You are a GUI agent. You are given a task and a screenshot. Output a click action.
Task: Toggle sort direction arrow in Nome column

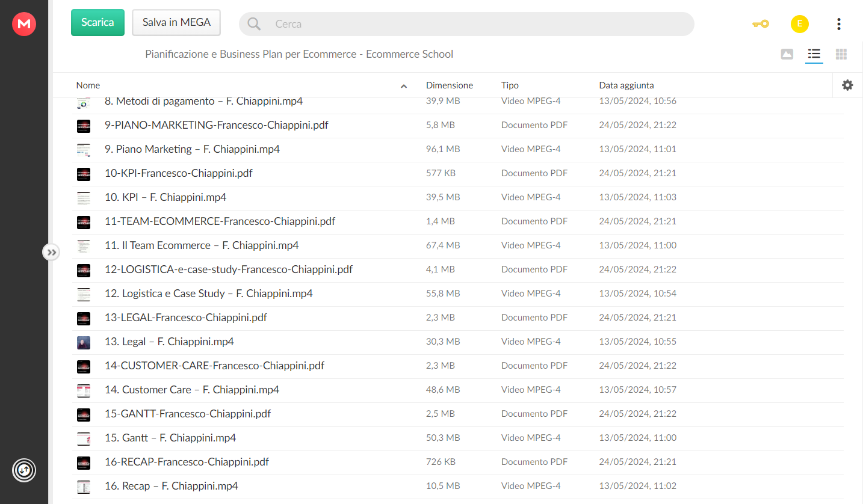pos(404,86)
